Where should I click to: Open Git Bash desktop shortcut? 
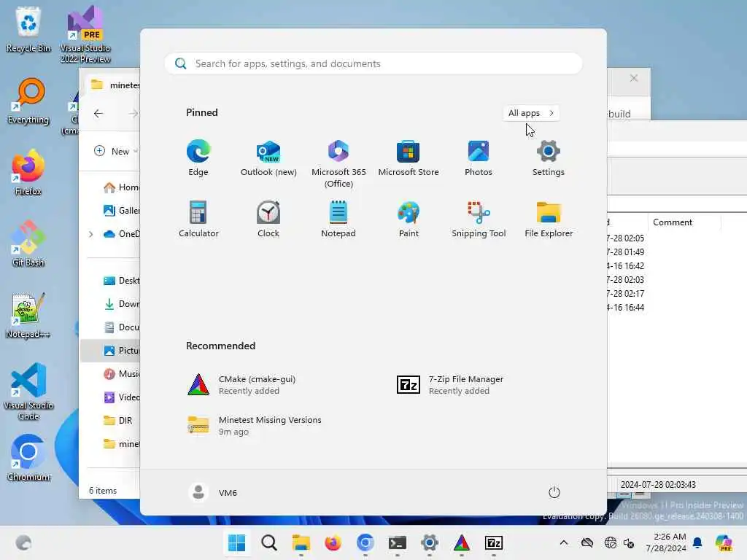28,244
